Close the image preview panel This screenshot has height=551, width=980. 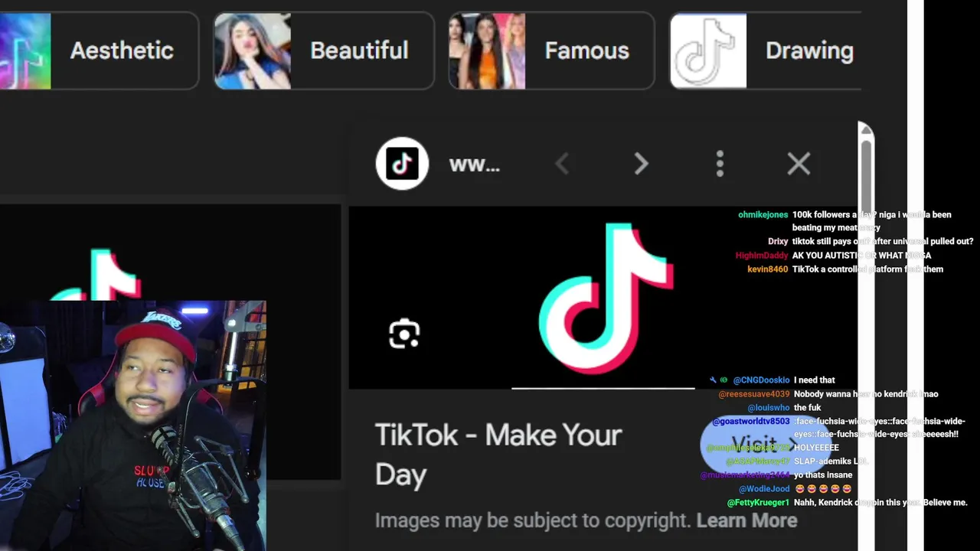point(799,164)
